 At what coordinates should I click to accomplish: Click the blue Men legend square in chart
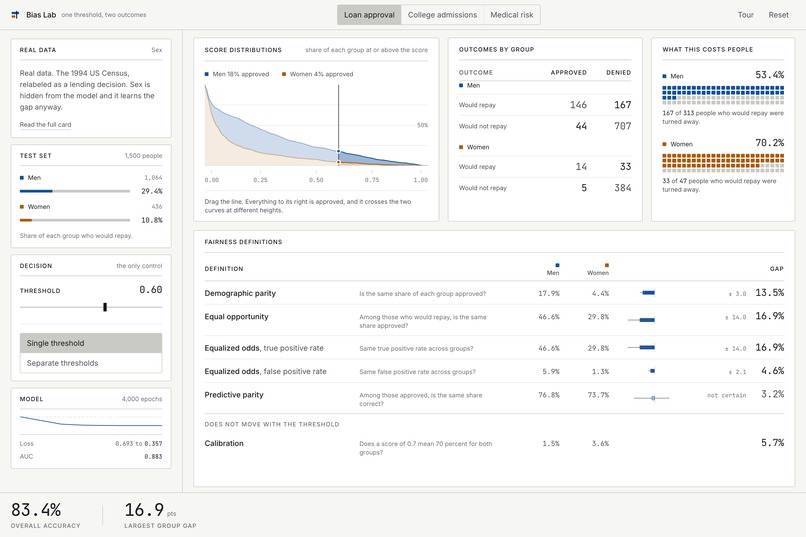[207, 74]
